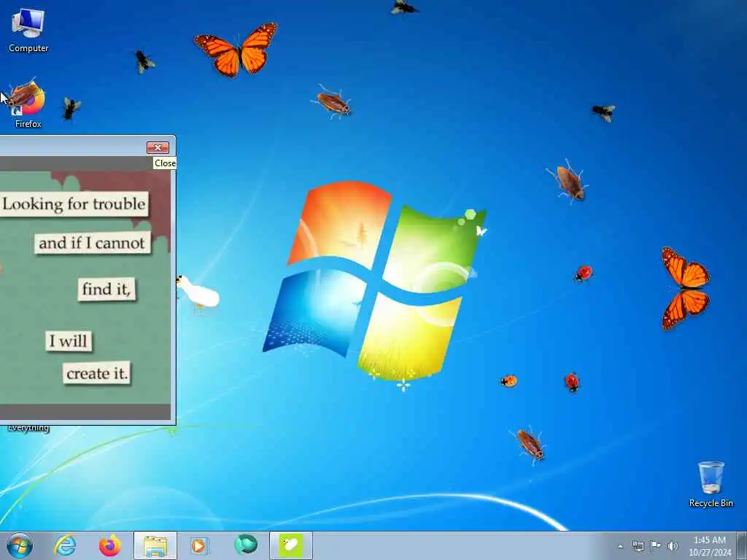This screenshot has width=747, height=560.
Task: Open the Windows Start menu orb
Action: click(20, 545)
